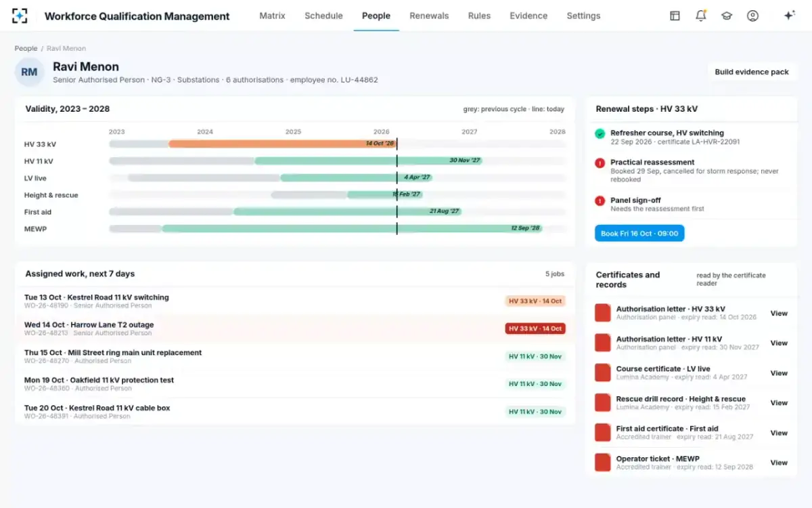Go back via People breadcrumb link
Screen dimensions: 812x508
[26, 48]
